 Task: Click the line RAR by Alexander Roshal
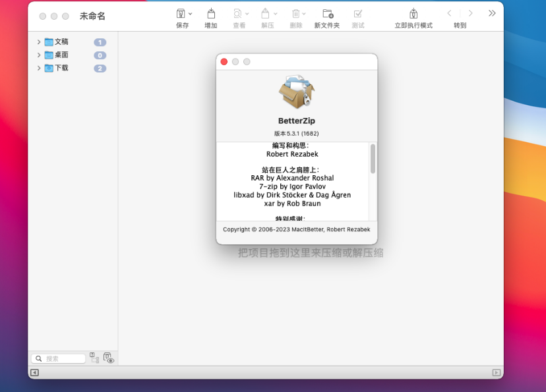[292, 178]
